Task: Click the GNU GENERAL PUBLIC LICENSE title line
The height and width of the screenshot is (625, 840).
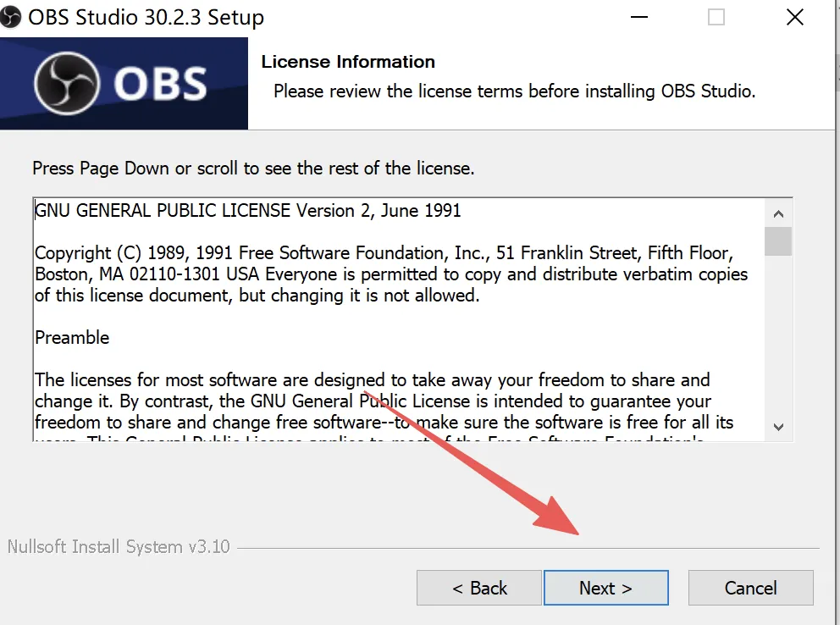Action: [x=247, y=211]
